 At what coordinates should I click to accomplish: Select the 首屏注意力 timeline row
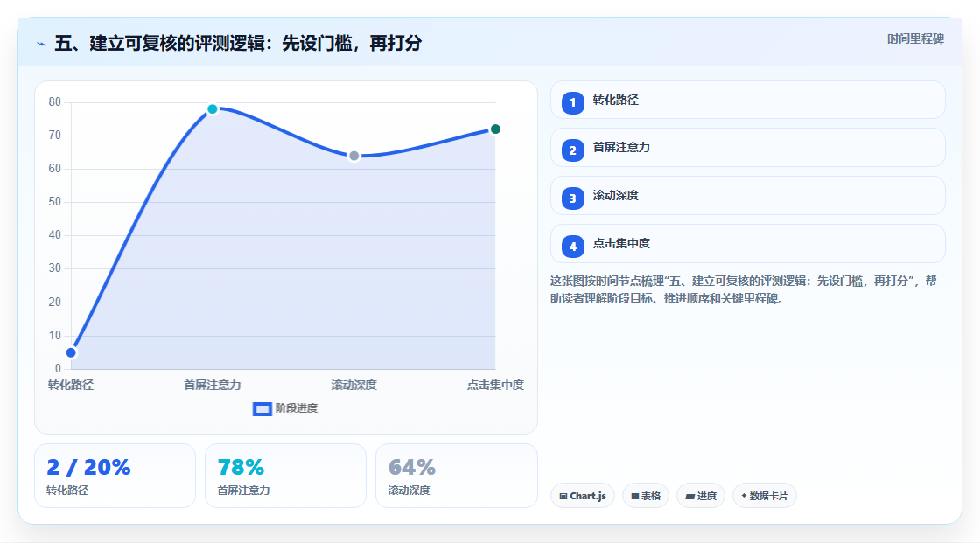pyautogui.click(x=747, y=148)
